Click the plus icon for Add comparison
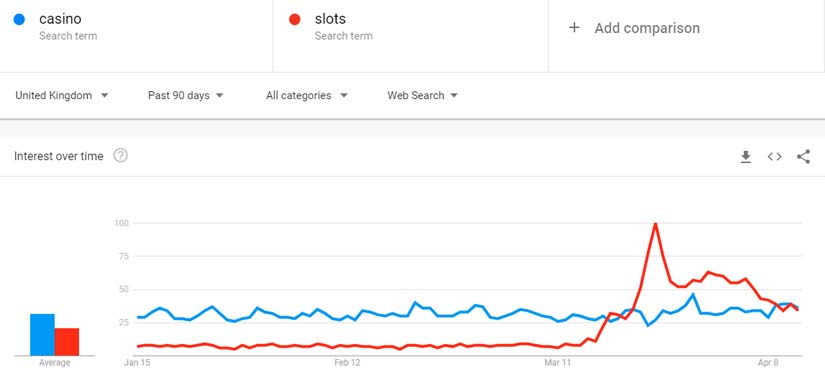 [x=574, y=28]
